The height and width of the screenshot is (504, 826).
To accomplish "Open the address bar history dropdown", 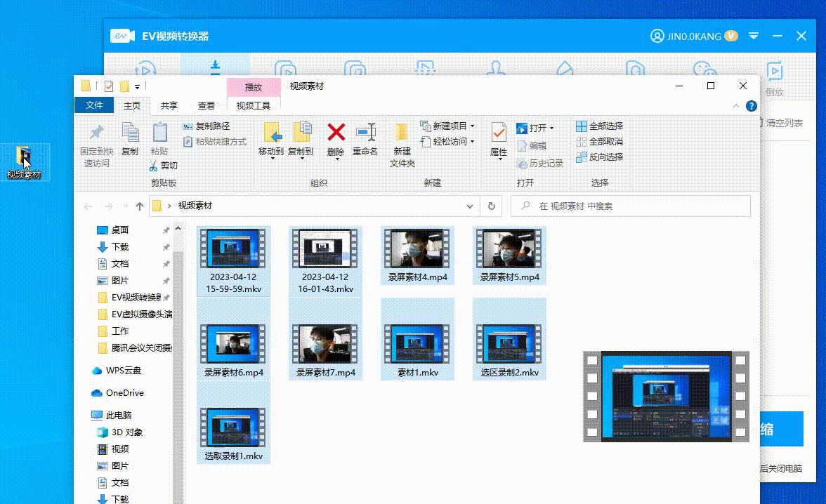I will point(471,206).
